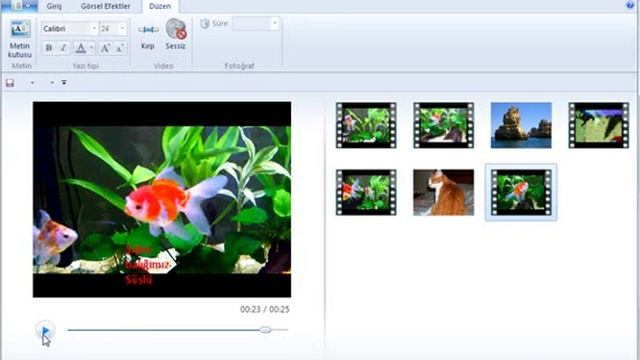Select the first goldfish video clip

pyautogui.click(x=366, y=125)
